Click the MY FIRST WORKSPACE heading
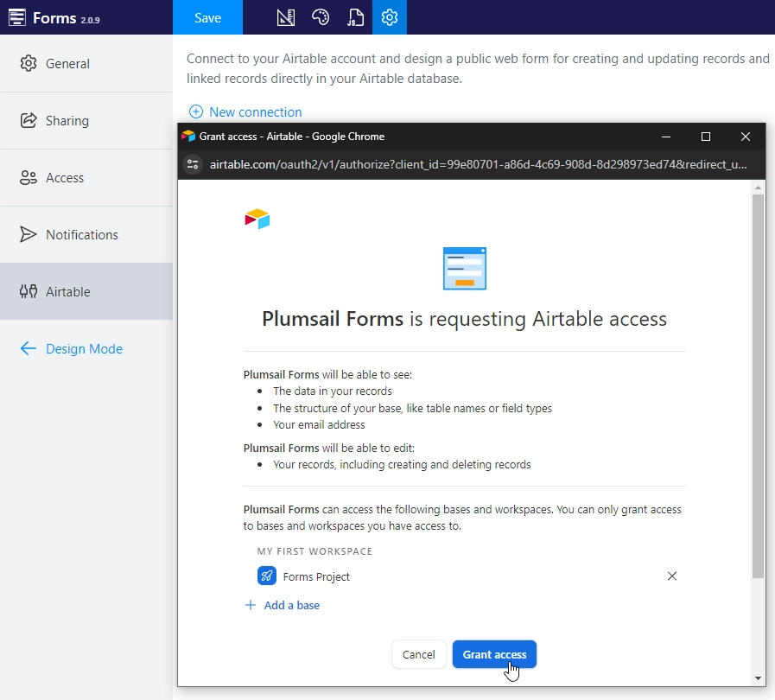The height and width of the screenshot is (700, 775). (314, 551)
